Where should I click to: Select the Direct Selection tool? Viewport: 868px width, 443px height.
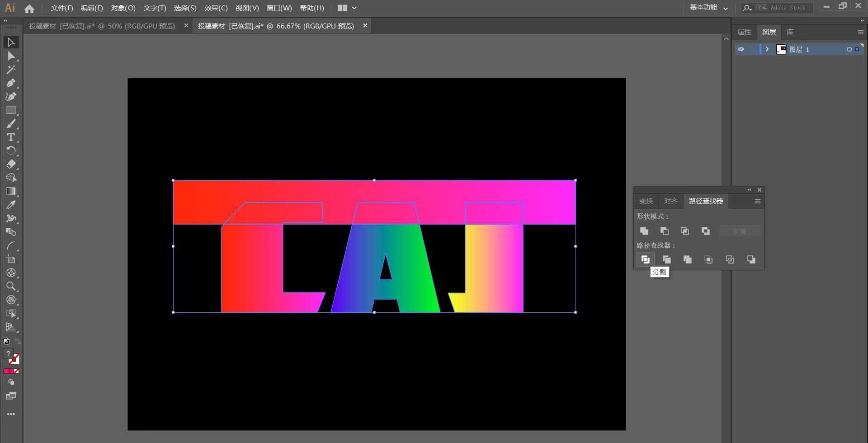[11, 56]
